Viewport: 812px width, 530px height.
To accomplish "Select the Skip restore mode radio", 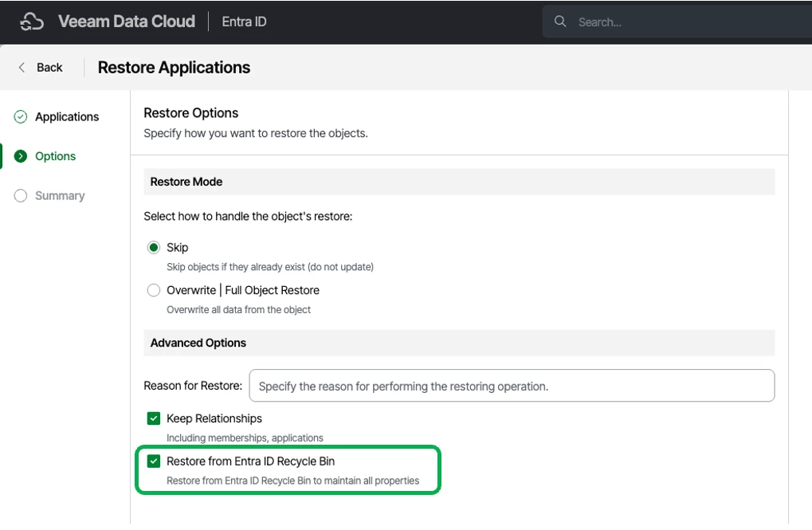I will pyautogui.click(x=154, y=247).
